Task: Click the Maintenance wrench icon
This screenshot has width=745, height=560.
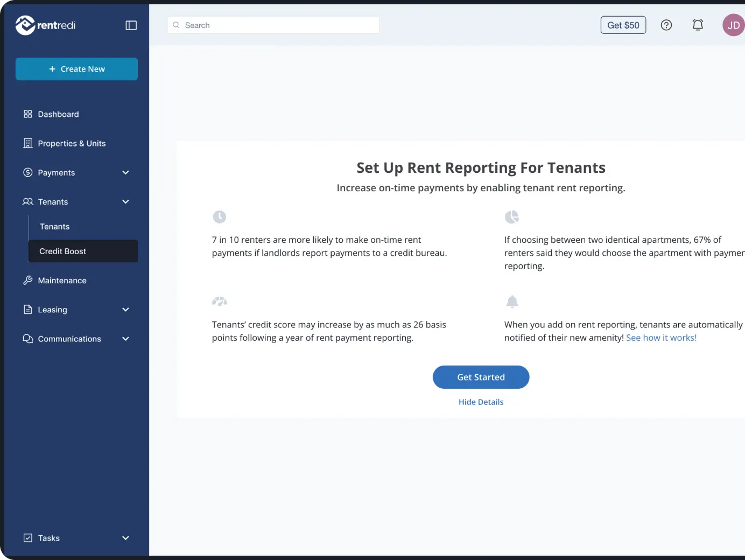Action: [x=28, y=281]
